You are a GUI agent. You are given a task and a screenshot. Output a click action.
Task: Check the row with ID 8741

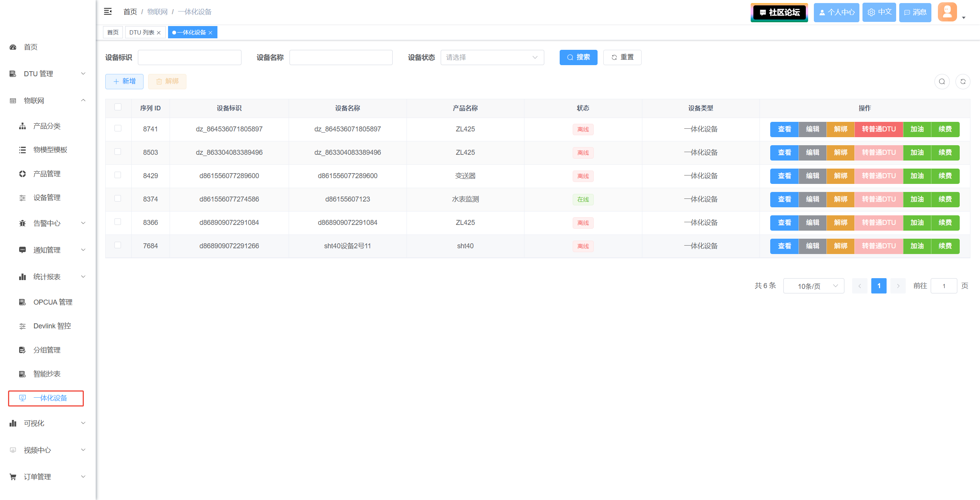[118, 128]
